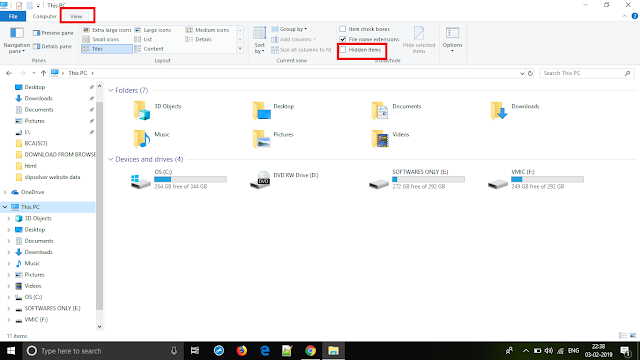Switch to Content layout
Image resolution: width=640 pixels, height=360 pixels.
149,49
